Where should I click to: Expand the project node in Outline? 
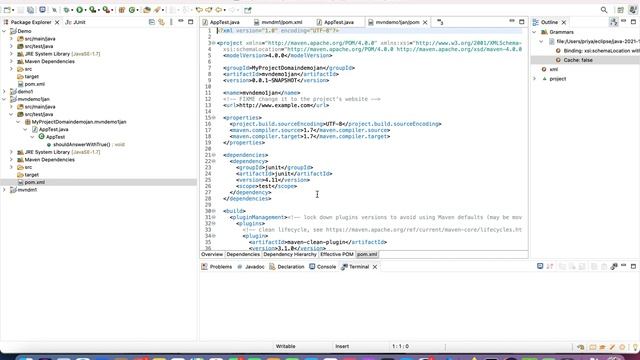tap(534, 79)
